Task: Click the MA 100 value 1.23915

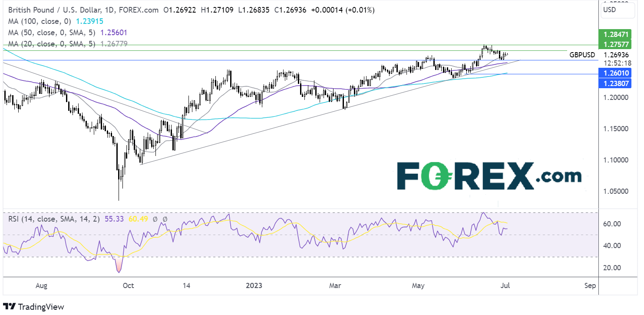Action: 89,21
